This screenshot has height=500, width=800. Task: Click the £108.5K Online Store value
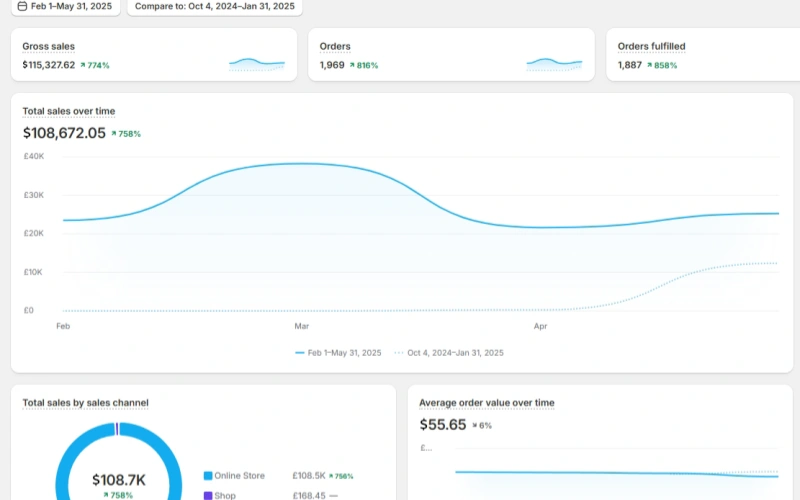309,476
